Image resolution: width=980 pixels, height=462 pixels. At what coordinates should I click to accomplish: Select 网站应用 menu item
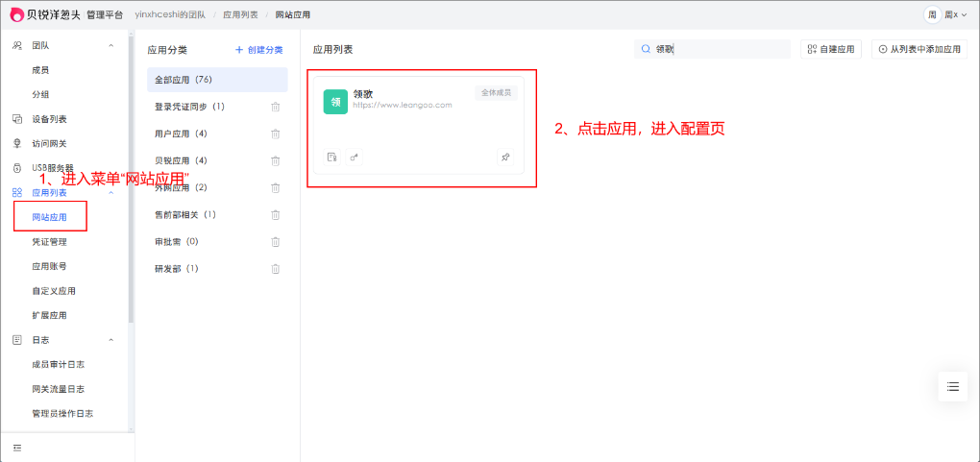coord(49,218)
